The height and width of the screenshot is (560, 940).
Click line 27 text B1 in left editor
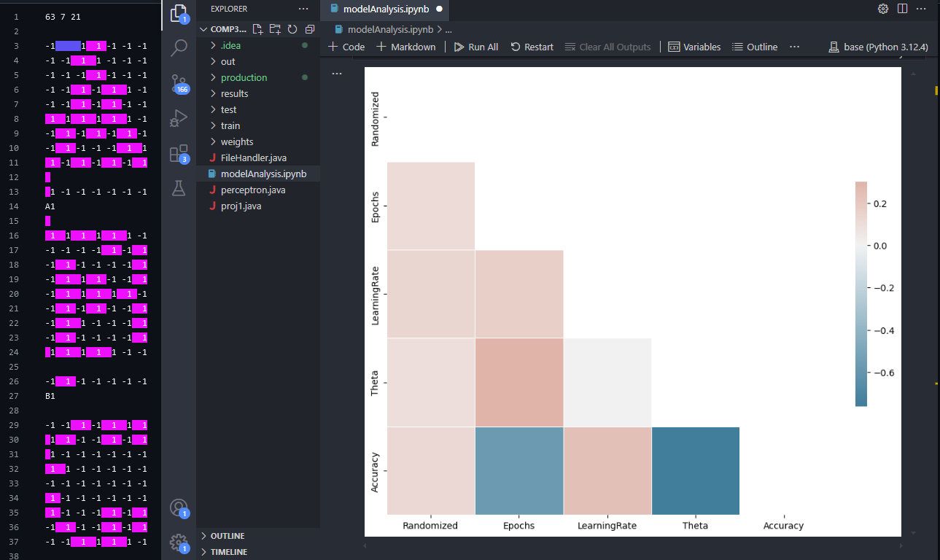point(50,396)
